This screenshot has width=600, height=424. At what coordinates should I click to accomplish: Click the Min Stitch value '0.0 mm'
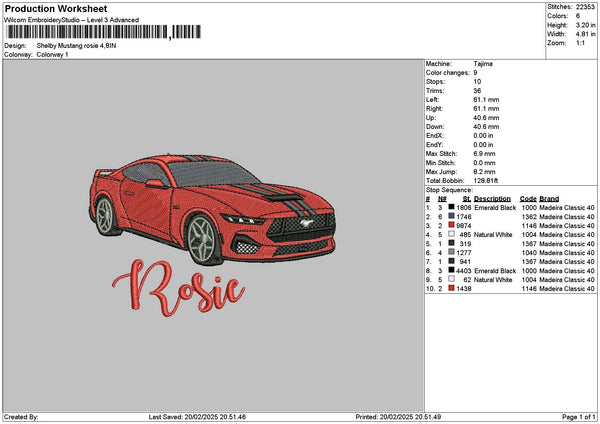coord(484,163)
